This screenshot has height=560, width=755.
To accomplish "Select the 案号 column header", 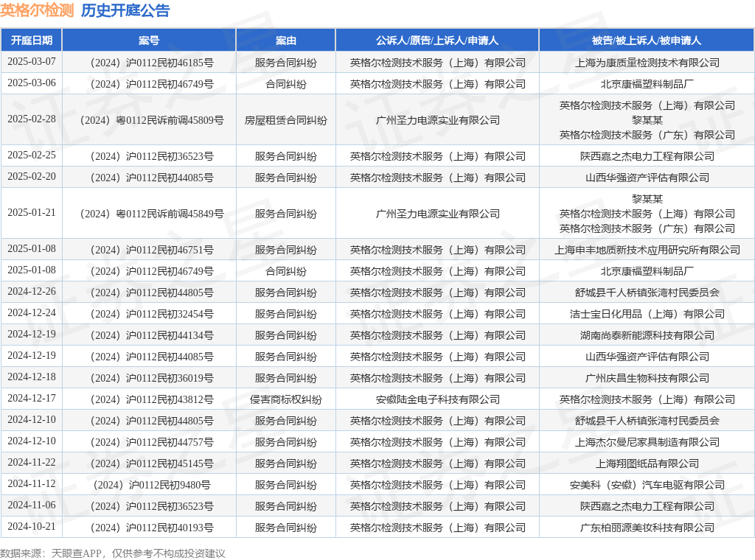I will coord(149,41).
